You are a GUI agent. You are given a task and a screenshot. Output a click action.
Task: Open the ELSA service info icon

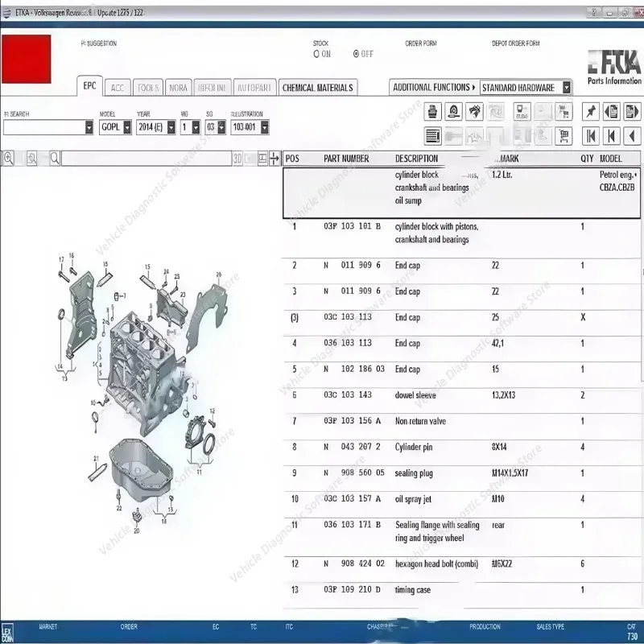tap(522, 111)
